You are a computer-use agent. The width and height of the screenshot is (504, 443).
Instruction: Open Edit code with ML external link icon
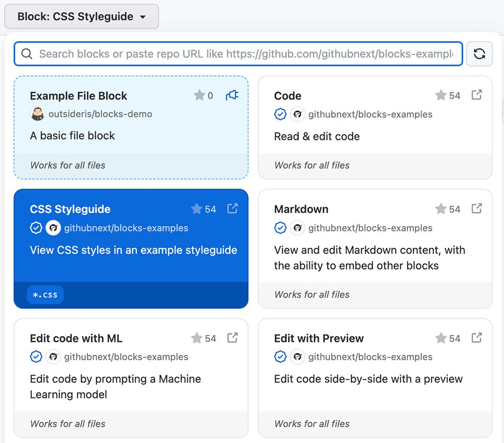232,338
